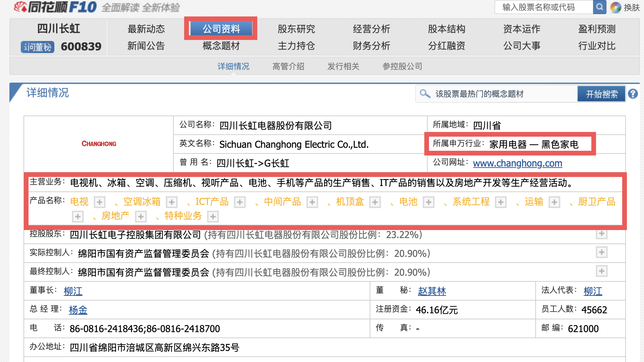Click the 空调冰箱 product link

[x=142, y=202]
